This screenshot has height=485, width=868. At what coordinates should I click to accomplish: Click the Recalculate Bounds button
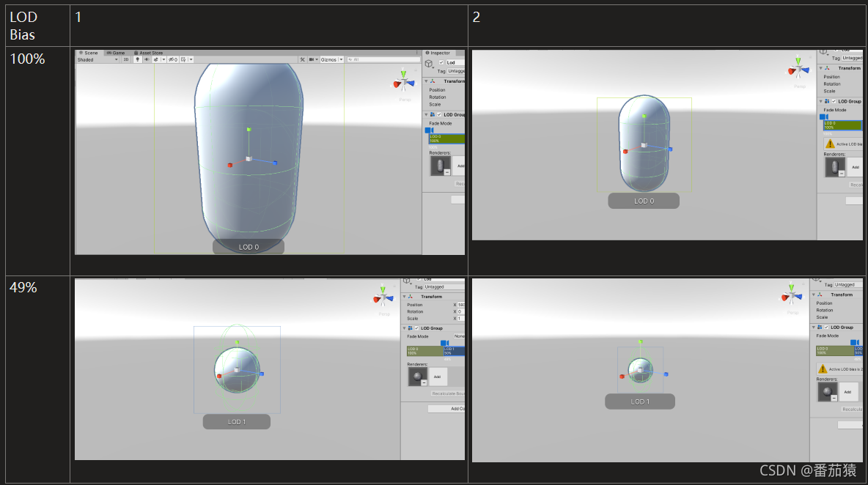(448, 393)
